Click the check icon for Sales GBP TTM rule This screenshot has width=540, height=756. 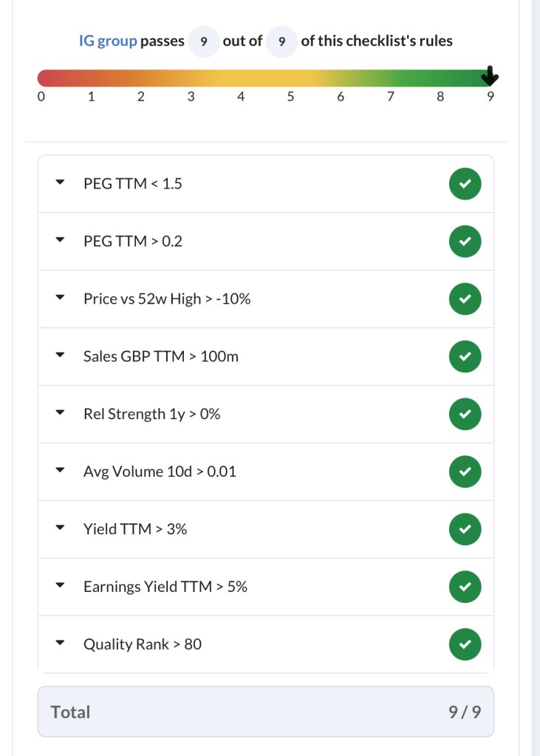point(465,356)
